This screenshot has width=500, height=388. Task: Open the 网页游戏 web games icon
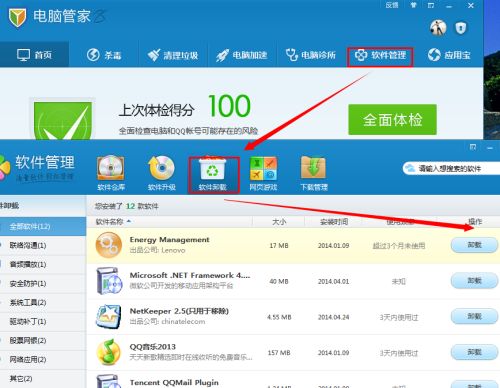(263, 173)
